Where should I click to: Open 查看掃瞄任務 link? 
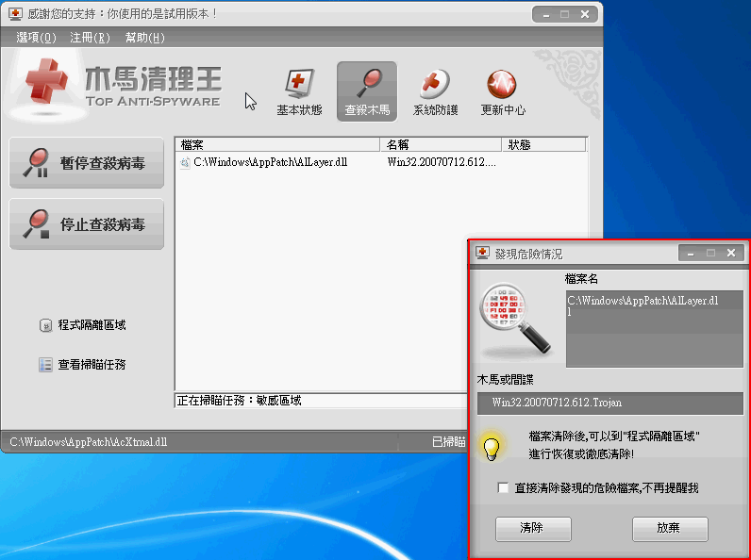pos(92,365)
